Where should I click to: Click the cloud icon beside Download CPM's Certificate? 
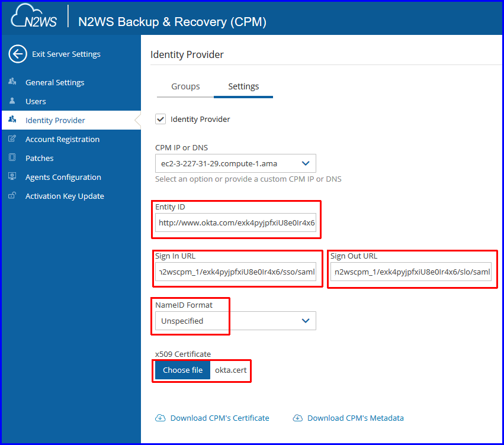pos(160,418)
